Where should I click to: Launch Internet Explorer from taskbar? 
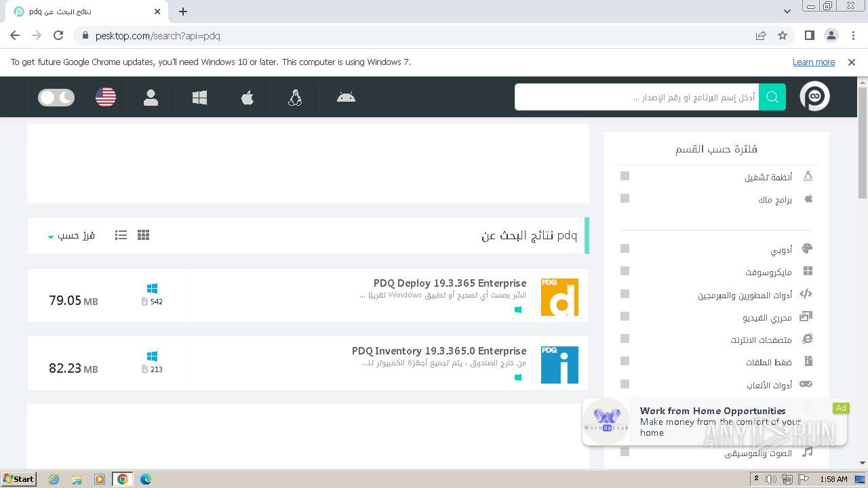(54, 479)
